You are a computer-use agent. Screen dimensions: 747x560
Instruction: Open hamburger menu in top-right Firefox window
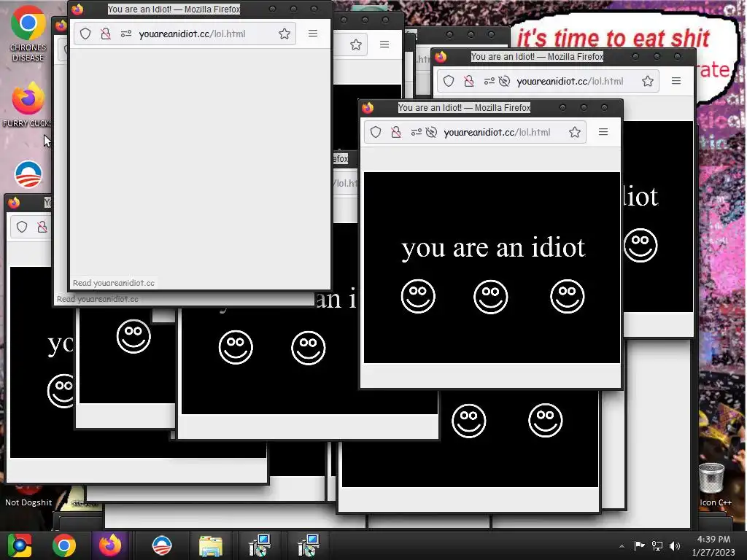676,81
